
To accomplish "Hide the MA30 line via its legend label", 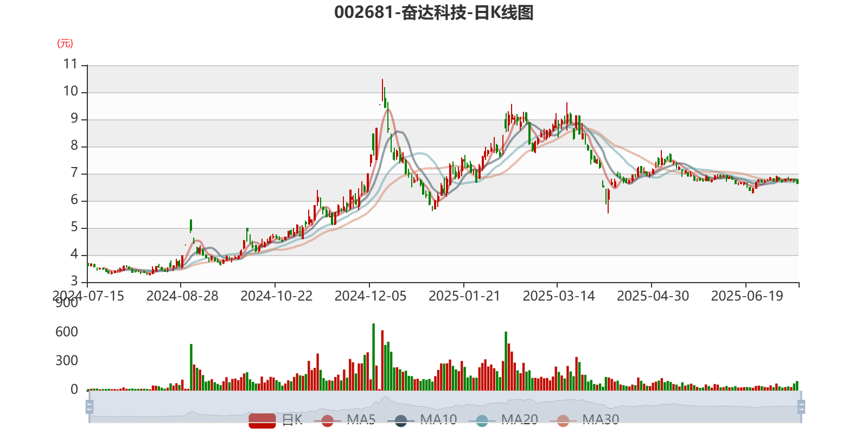I will click(x=601, y=419).
